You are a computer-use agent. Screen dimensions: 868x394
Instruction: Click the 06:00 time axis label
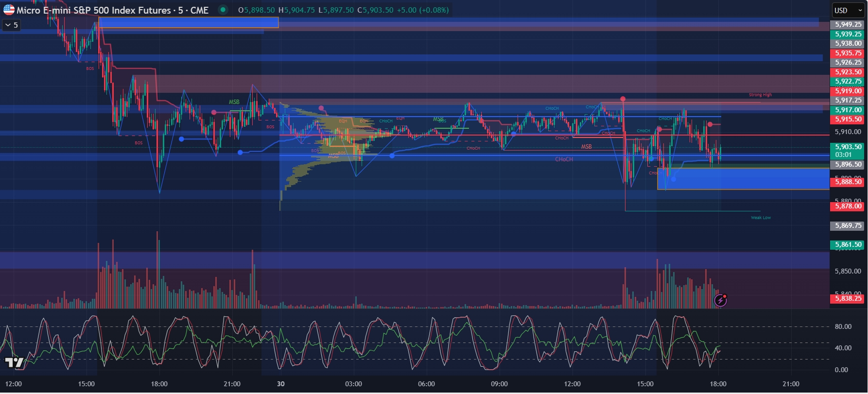pos(426,384)
